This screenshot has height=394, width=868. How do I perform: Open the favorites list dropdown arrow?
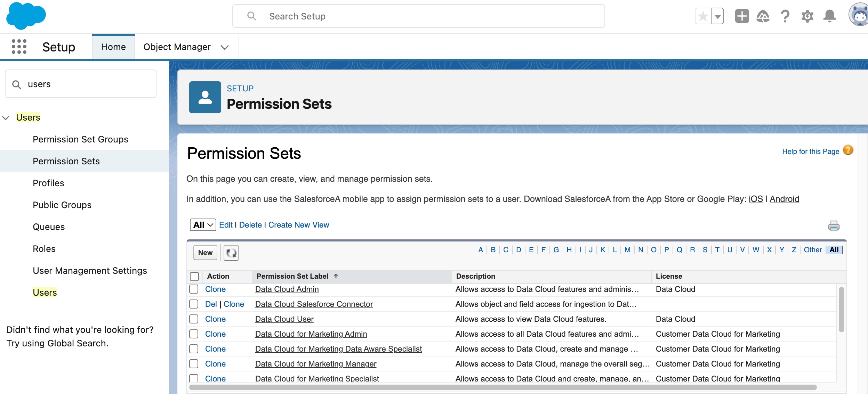click(718, 16)
